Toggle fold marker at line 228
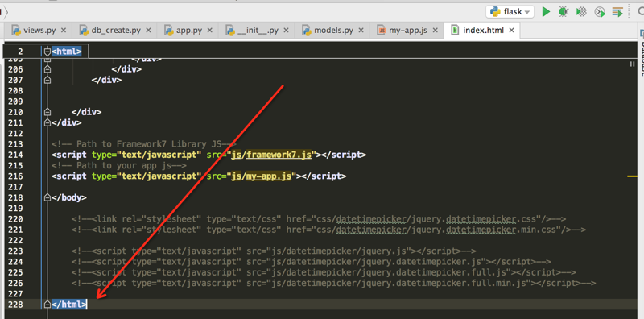Image resolution: width=644 pixels, height=319 pixels. point(47,304)
